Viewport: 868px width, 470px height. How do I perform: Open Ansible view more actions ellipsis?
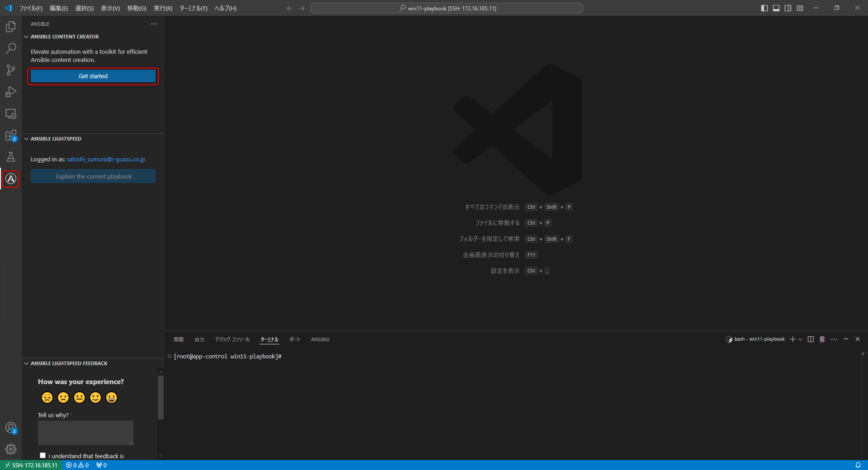pyautogui.click(x=154, y=24)
